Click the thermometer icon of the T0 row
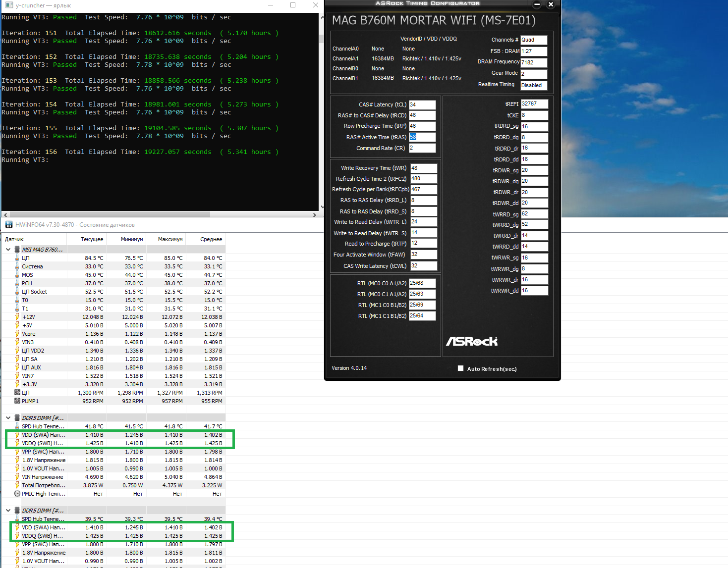The width and height of the screenshot is (728, 568). 17,300
